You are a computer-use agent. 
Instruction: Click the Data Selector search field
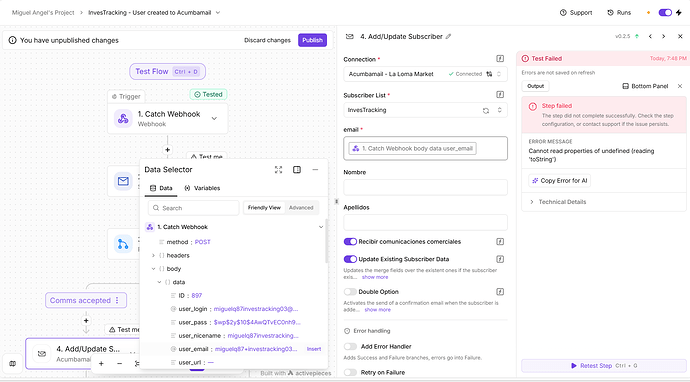pos(194,208)
